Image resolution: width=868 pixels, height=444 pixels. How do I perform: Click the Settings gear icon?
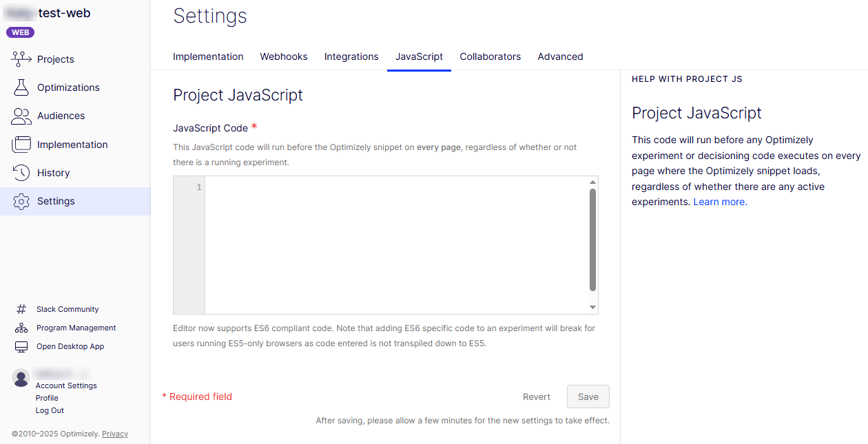point(21,201)
